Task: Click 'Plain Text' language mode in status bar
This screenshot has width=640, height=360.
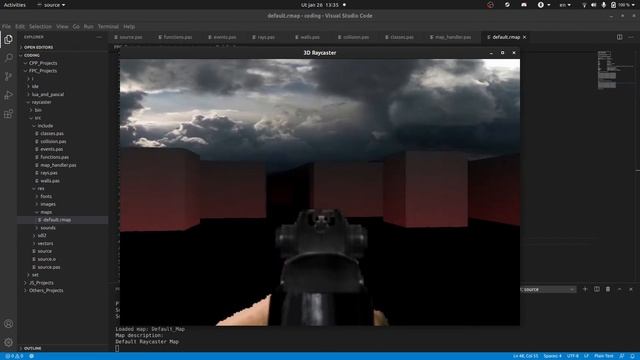Action: [x=604, y=356]
